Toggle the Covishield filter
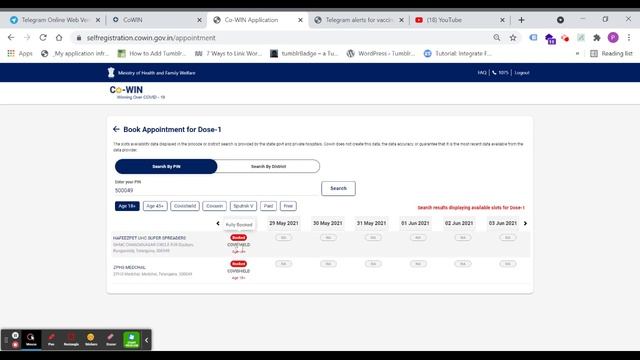Image resolution: width=640 pixels, height=360 pixels. coord(185,206)
